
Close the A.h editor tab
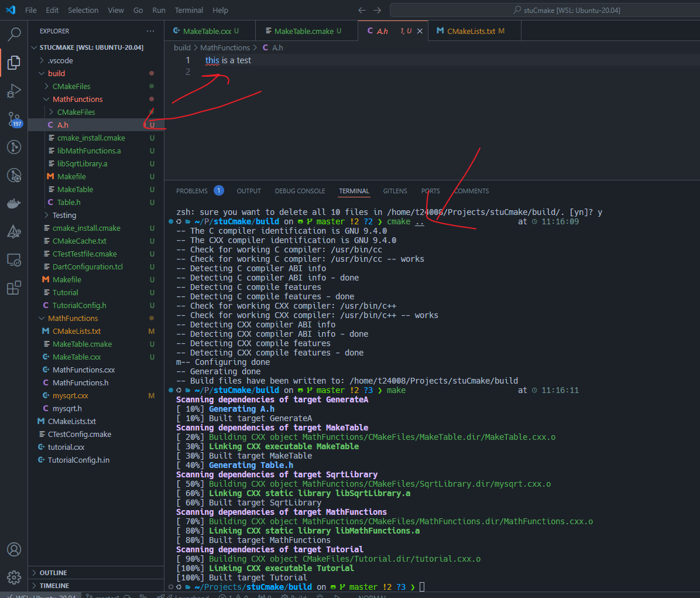click(420, 31)
